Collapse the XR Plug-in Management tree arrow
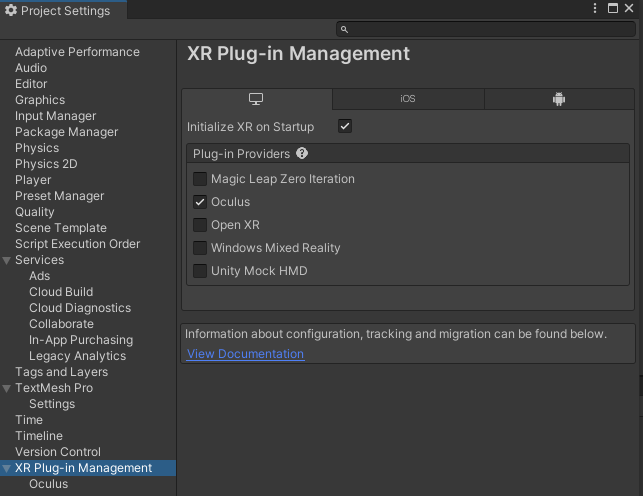This screenshot has height=496, width=643. 7,468
